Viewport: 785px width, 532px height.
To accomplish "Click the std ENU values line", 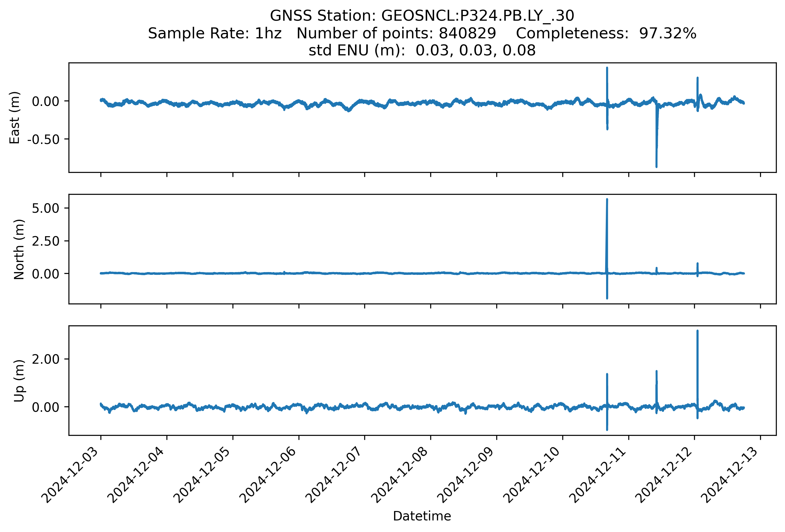I will point(422,51).
